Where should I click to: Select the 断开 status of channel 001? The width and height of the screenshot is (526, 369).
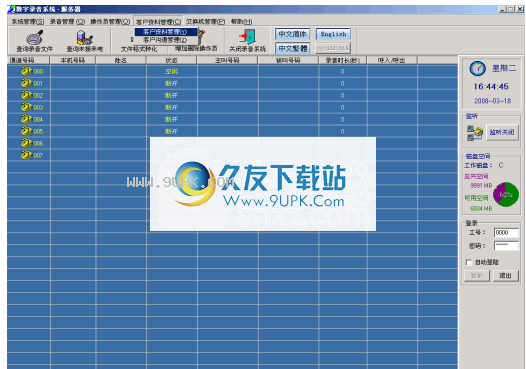click(x=171, y=84)
